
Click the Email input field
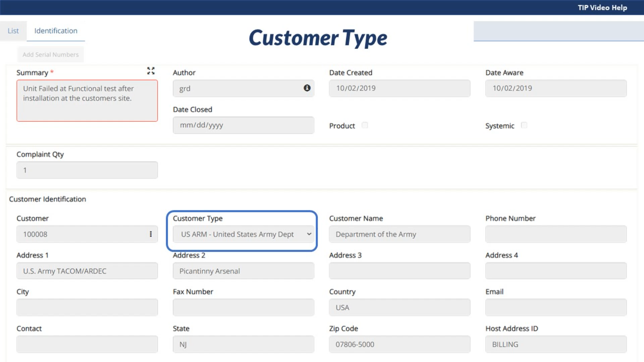pos(555,307)
